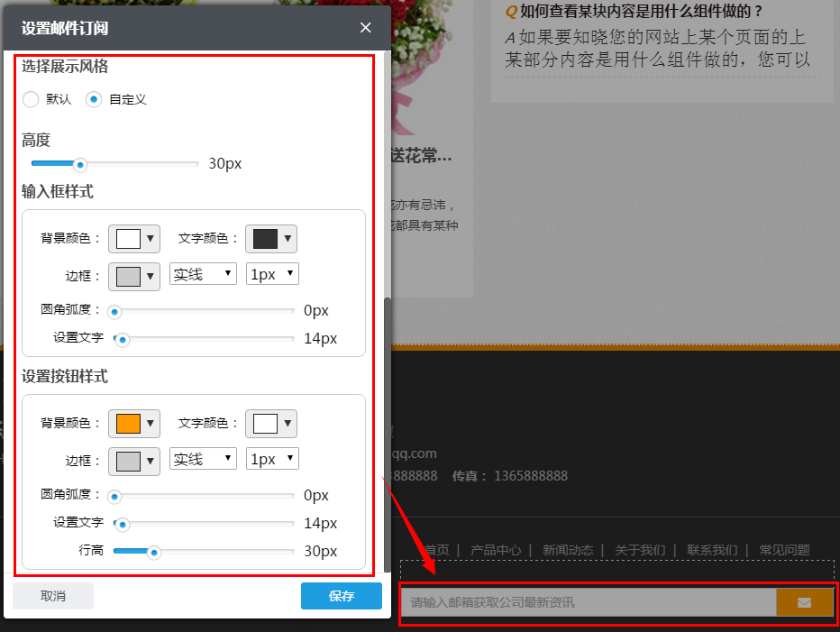840x632 pixels.
Task: Click the 行高 slider handle
Action: 154,552
